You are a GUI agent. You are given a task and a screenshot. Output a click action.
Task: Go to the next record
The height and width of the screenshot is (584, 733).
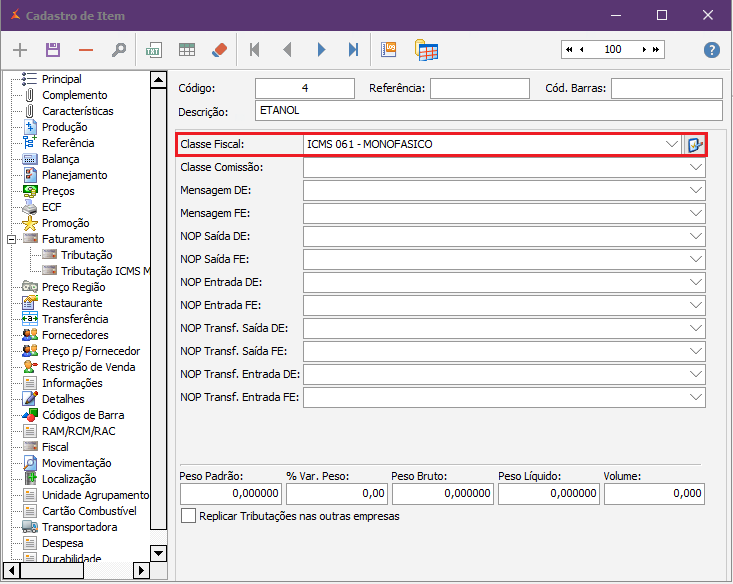321,50
